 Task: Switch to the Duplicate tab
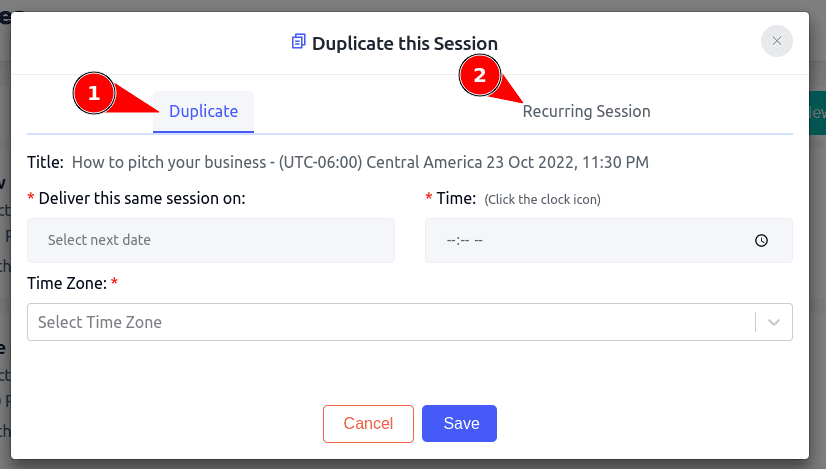click(203, 111)
